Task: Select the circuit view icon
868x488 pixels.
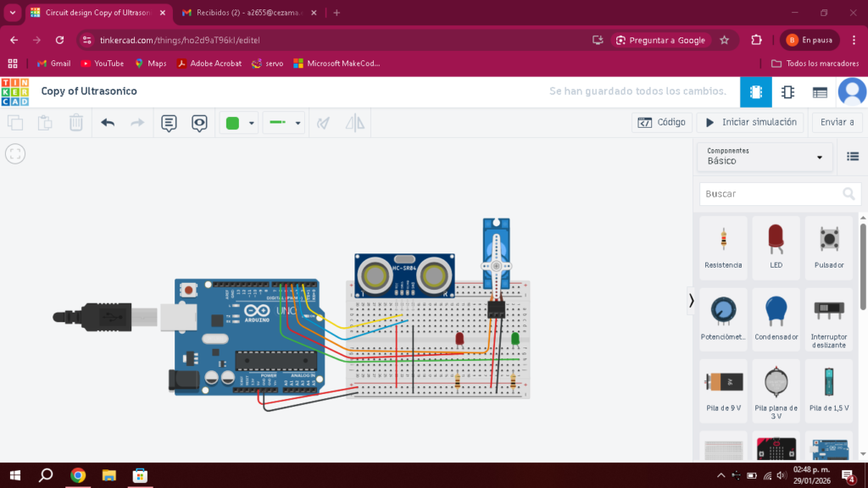Action: coord(755,92)
